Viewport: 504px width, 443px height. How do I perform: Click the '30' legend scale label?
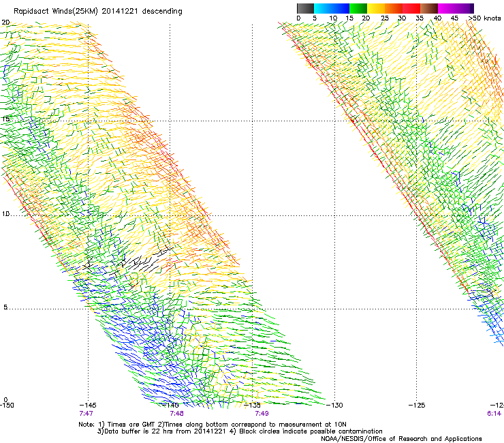402,18
